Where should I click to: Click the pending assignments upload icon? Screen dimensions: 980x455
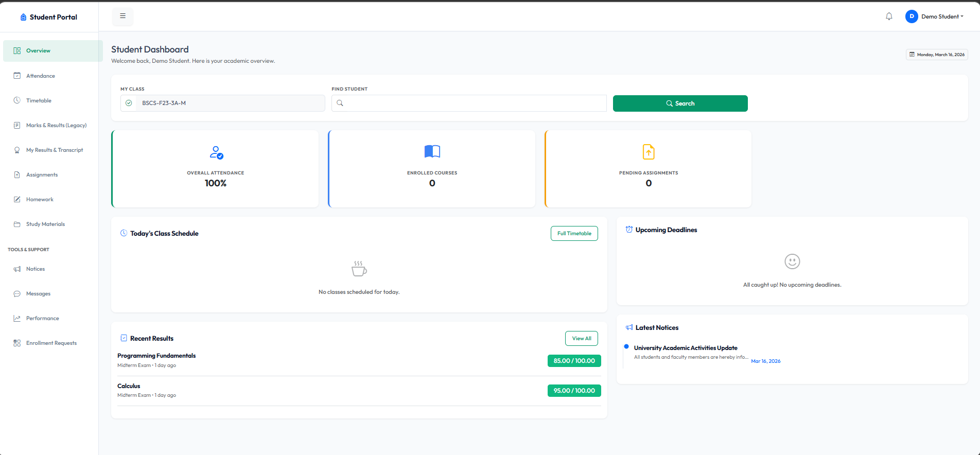pyautogui.click(x=649, y=152)
